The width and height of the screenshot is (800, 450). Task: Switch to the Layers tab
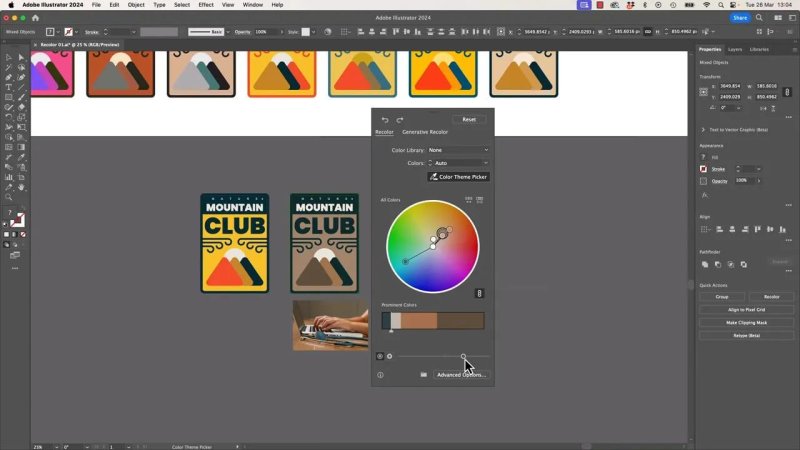(735, 49)
